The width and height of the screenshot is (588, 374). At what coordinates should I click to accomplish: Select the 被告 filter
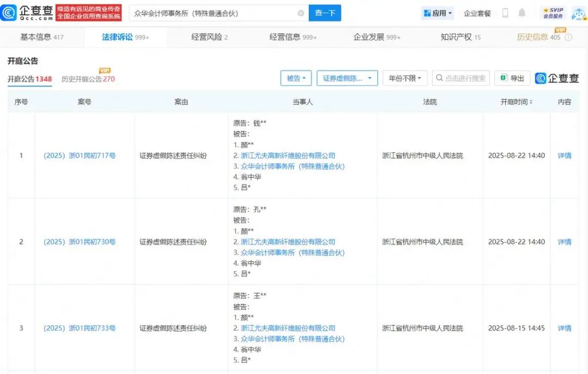[x=296, y=78]
